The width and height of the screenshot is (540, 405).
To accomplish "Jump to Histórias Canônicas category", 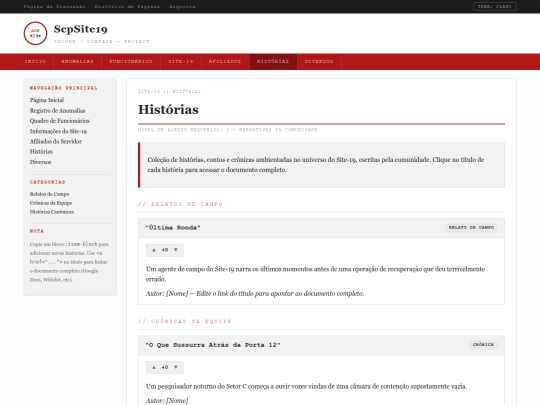I will (x=52, y=212).
